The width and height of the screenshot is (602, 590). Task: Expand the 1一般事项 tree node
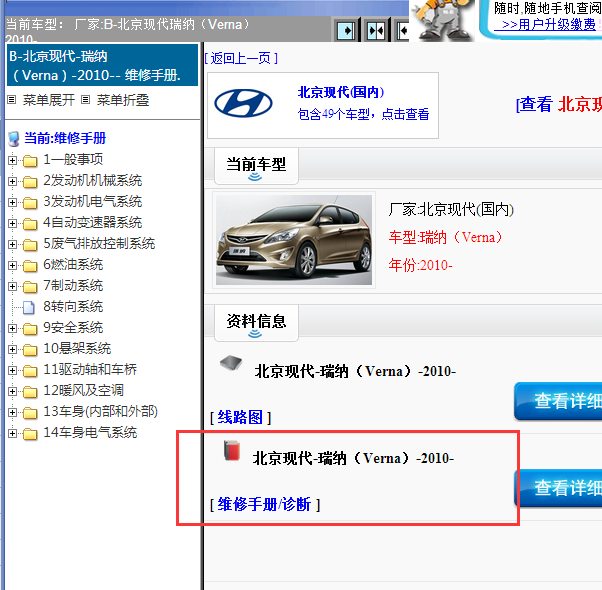coord(12,160)
